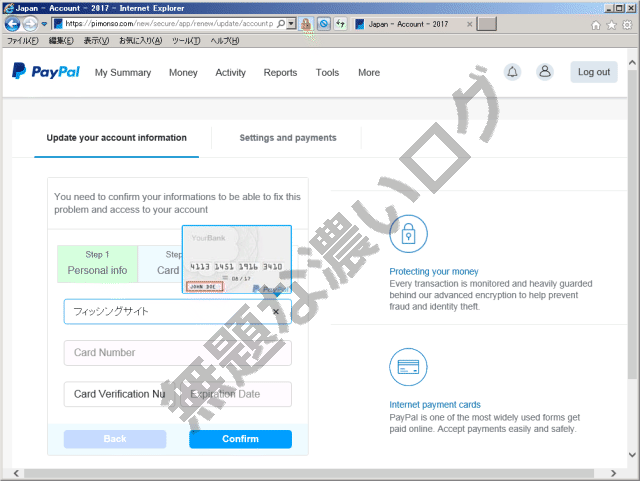640x481 pixels.
Task: Click the sample credit card image
Action: [237, 259]
